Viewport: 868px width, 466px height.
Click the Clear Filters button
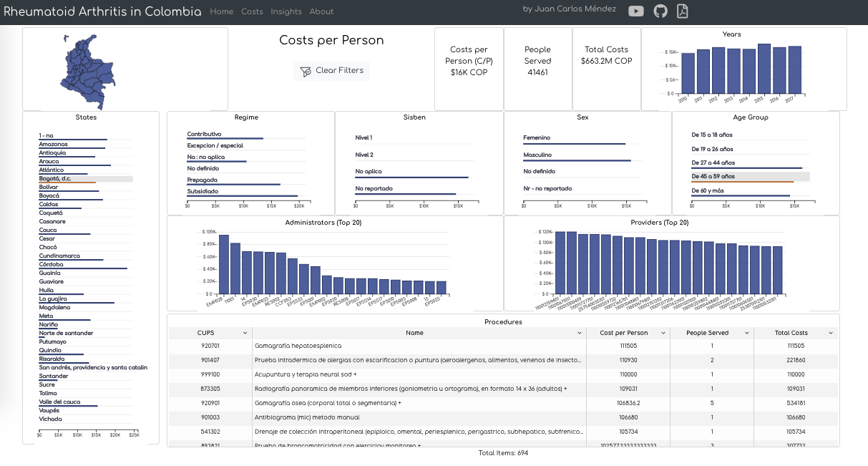point(331,71)
